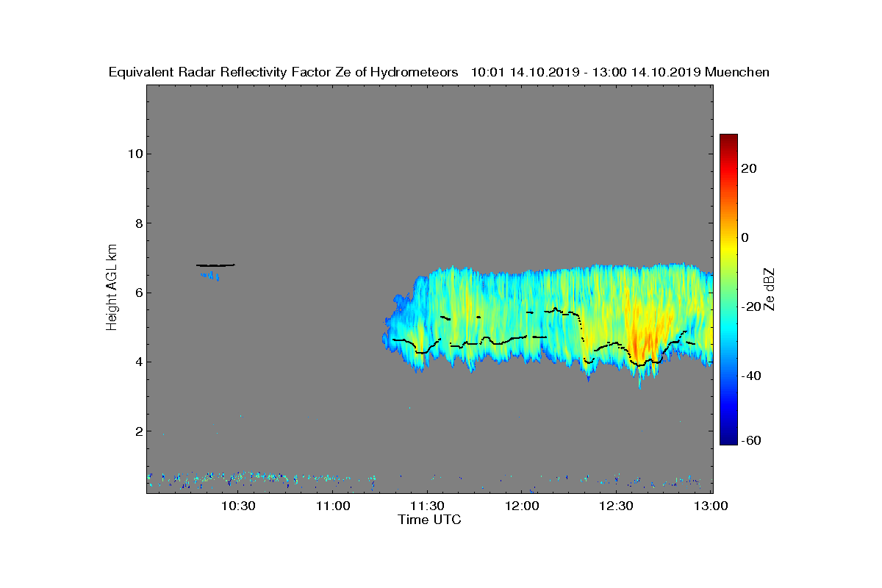Click the 10:30 time tick label
This screenshot has height=588, width=882.
[x=238, y=506]
